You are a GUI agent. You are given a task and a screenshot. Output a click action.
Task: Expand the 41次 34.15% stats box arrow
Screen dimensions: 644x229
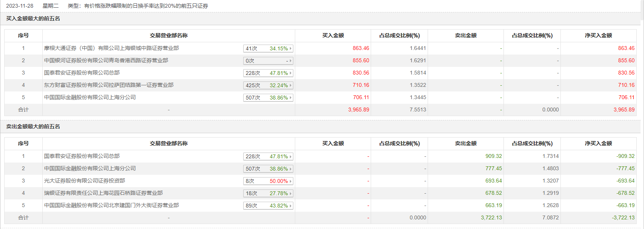click(291, 48)
